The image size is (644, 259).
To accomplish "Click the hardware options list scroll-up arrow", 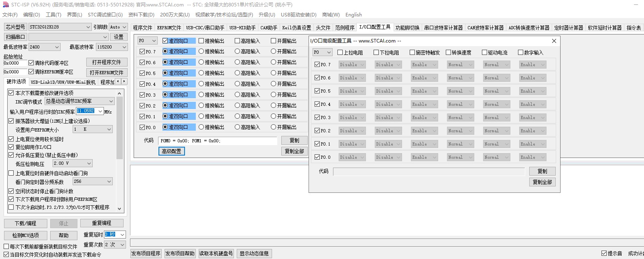I will pyautogui.click(x=119, y=93).
